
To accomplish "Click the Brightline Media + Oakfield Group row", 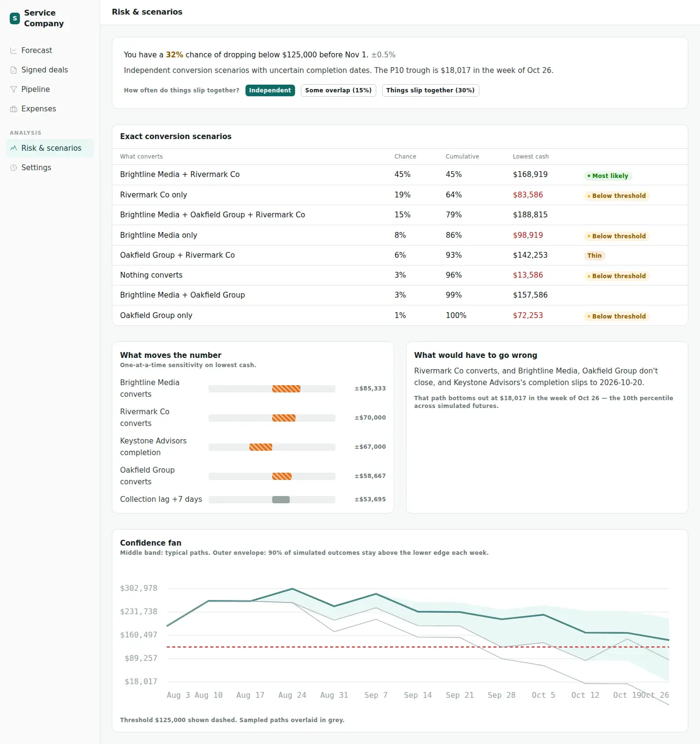I will click(x=400, y=295).
